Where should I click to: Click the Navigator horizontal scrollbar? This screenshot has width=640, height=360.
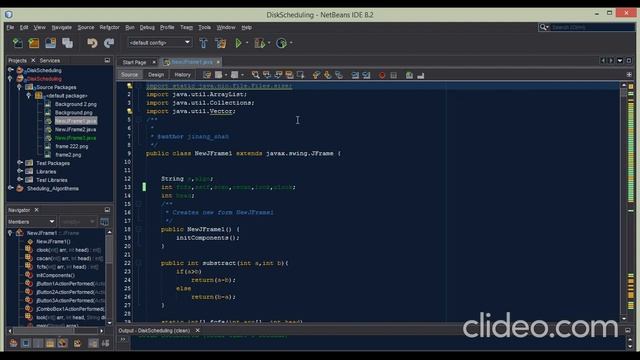click(56, 331)
